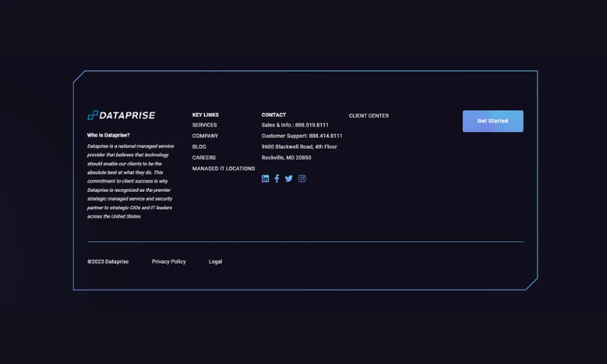Open the Privacy Policy link

[x=168, y=262]
